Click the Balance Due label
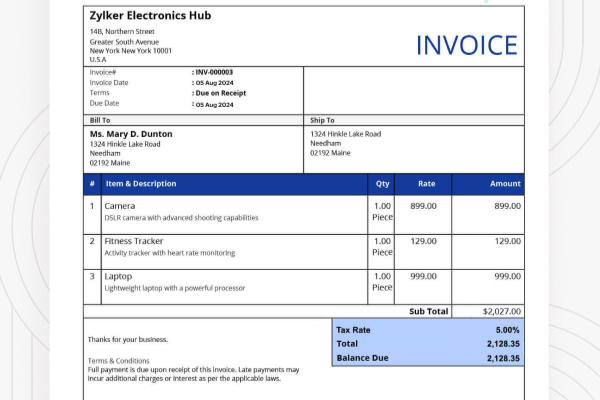 pos(362,358)
